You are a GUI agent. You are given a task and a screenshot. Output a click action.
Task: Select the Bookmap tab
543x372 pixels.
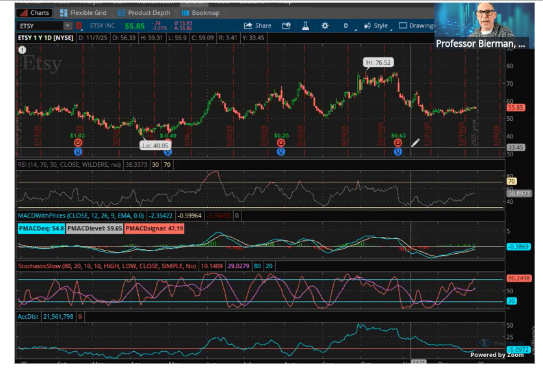(201, 13)
